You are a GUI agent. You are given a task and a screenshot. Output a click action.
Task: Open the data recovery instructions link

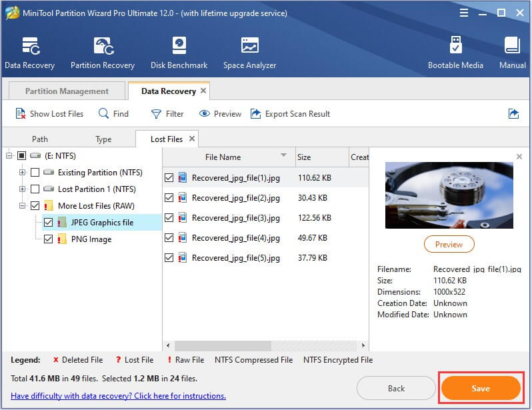coord(118,396)
